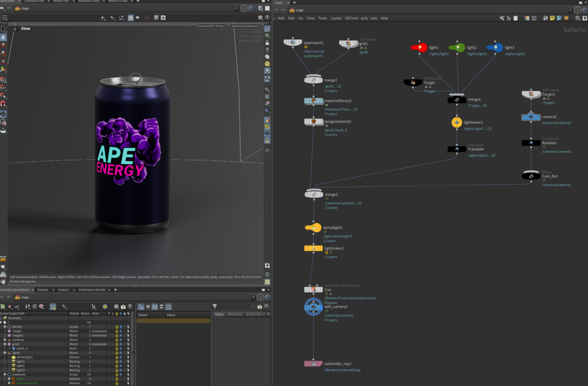Expand the Render tree branch
588x386 pixels.
point(5,327)
